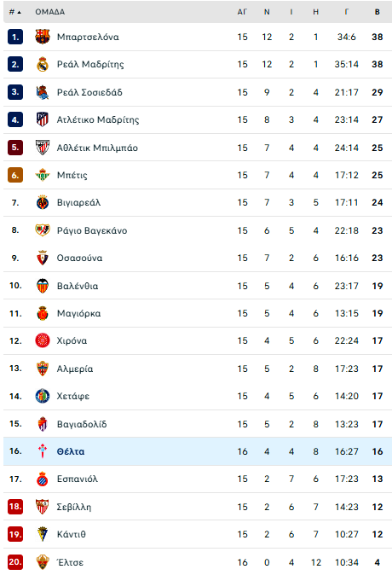
Task: Open the Βιγιαρεάλ team page link
Action: click(78, 203)
